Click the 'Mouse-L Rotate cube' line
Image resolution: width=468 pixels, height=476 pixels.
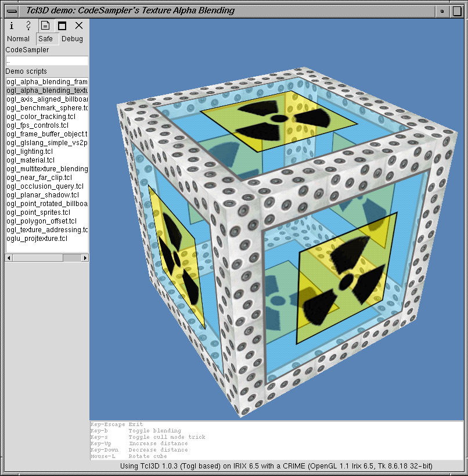pos(128,456)
